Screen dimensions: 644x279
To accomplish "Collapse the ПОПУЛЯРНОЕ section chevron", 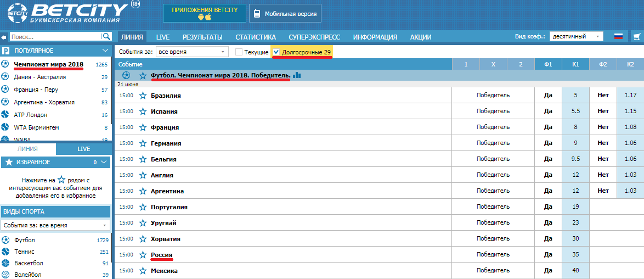I will pos(105,51).
